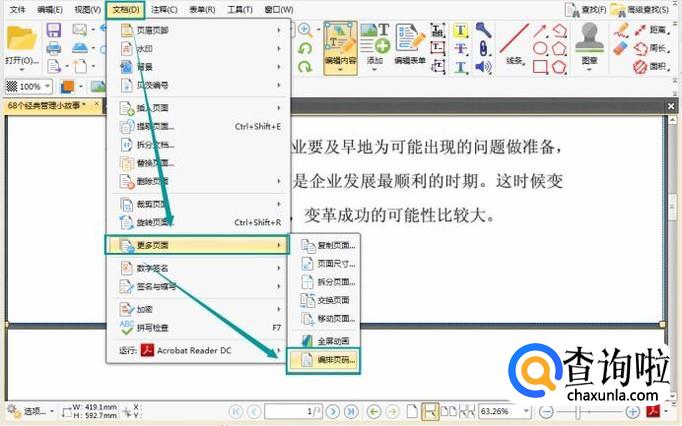Image resolution: width=682 pixels, height=426 pixels.
Task: Click the rotate counterclockwise green arrow icon
Action: [305, 48]
